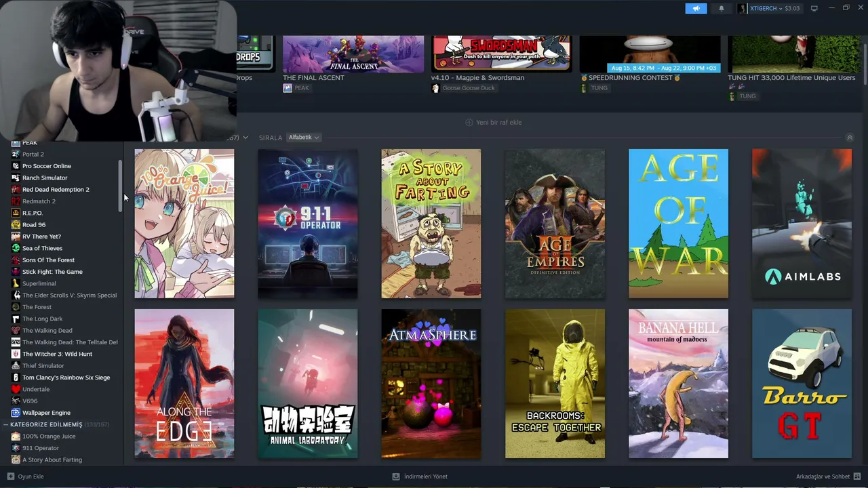Click The Forest sidebar icon
This screenshot has width=868, height=488.
16,307
